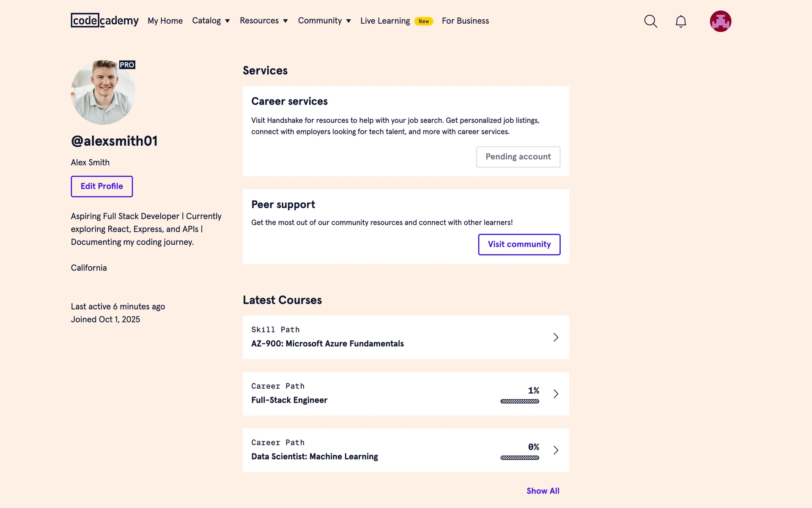The height and width of the screenshot is (508, 812).
Task: Click Data Scientist course chevron arrow
Action: (x=556, y=450)
